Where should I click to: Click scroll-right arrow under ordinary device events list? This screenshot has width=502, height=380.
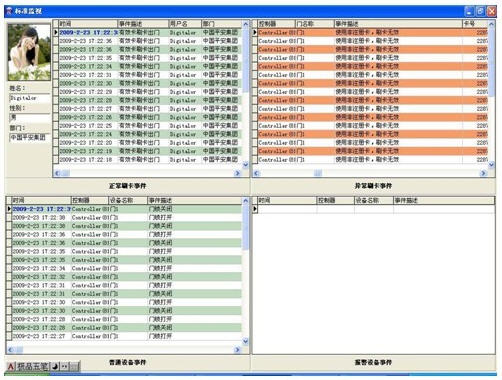[237, 350]
